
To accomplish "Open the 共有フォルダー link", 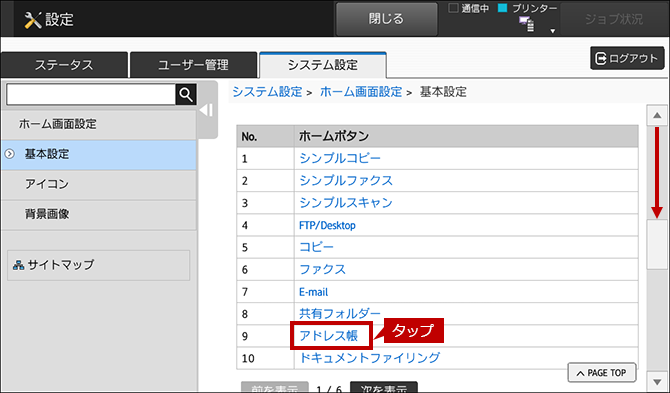I will [x=340, y=314].
